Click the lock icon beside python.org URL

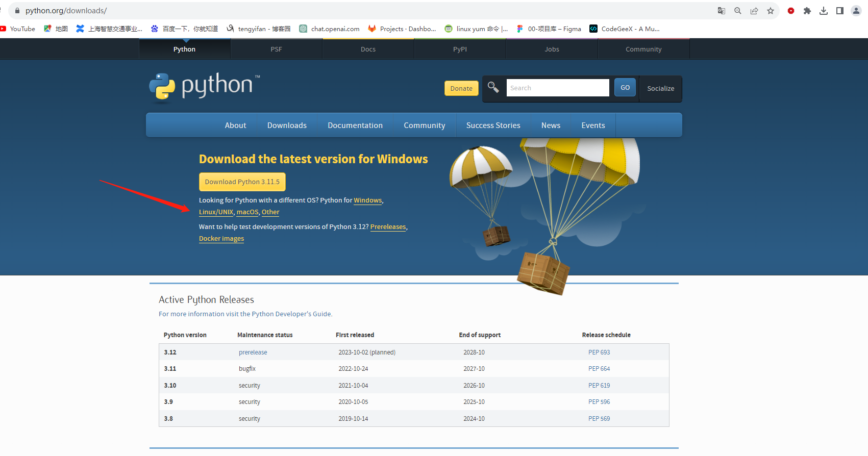click(17, 11)
